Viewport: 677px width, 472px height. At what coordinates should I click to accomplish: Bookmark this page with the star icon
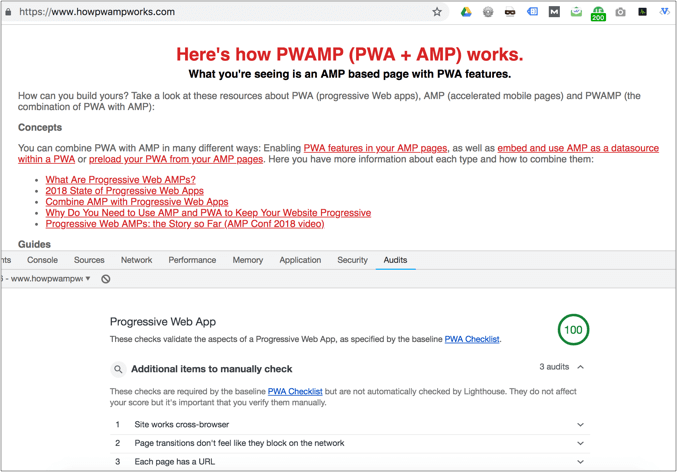pyautogui.click(x=437, y=12)
